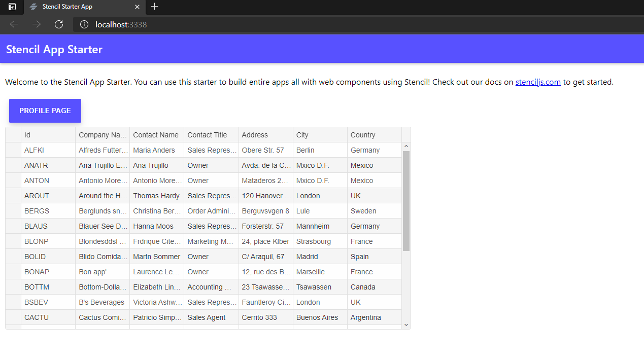
Task: Select the BOLID id cell
Action: coord(48,257)
